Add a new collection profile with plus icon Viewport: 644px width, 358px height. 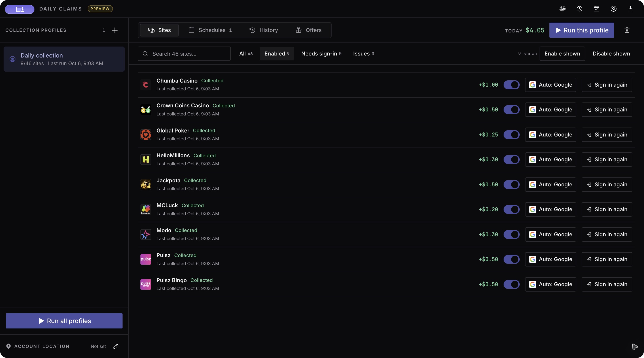115,30
